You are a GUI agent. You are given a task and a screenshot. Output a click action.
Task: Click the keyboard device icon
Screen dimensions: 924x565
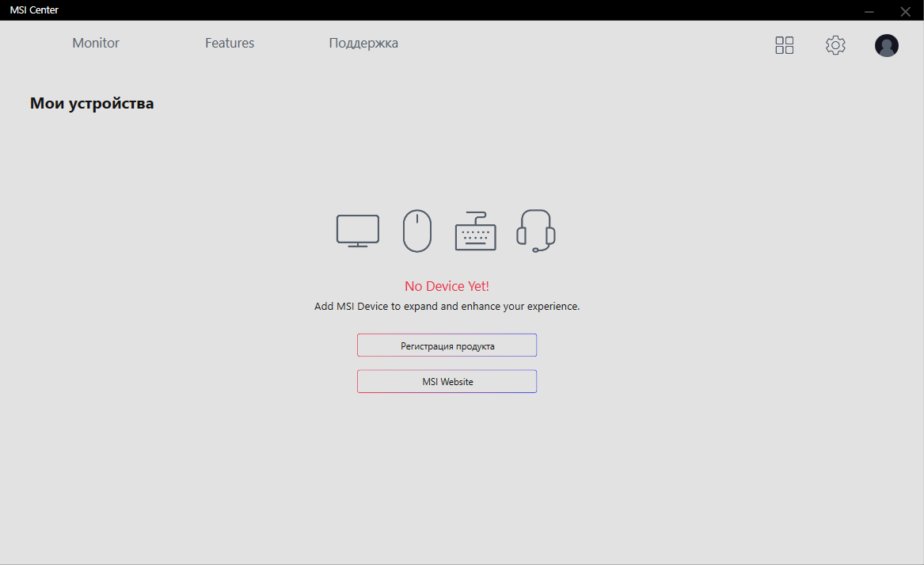click(x=476, y=231)
